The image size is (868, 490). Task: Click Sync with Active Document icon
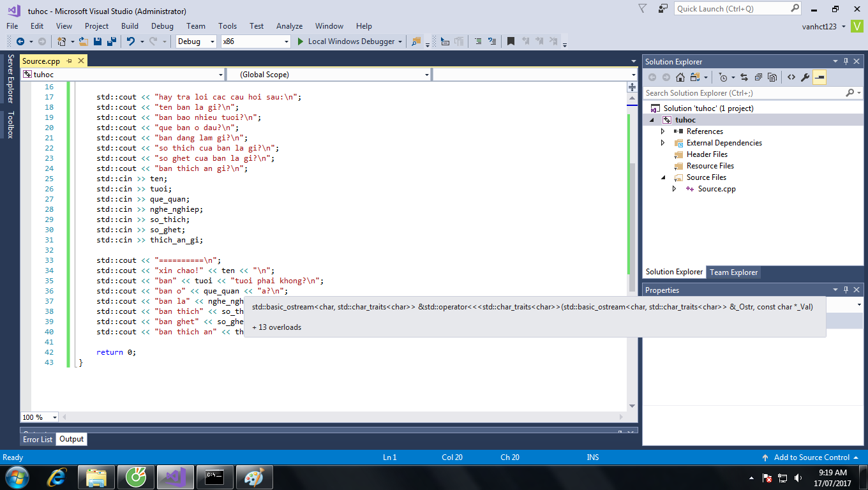744,77
